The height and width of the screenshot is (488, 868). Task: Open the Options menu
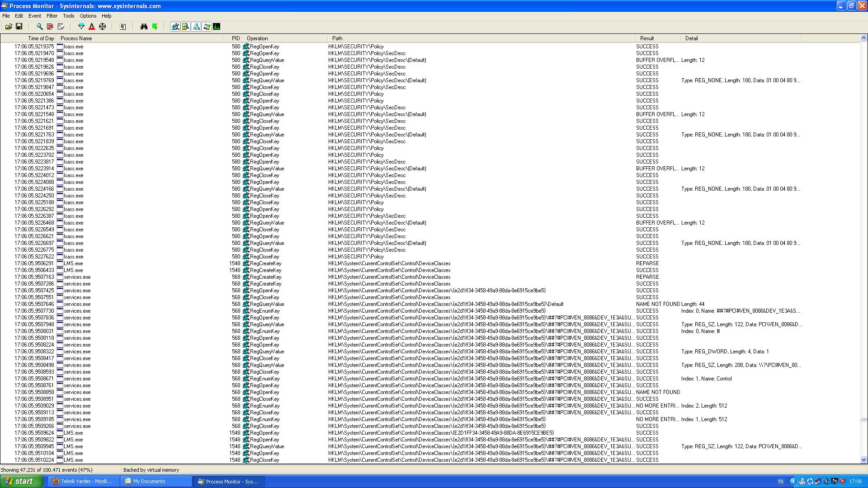coord(88,16)
